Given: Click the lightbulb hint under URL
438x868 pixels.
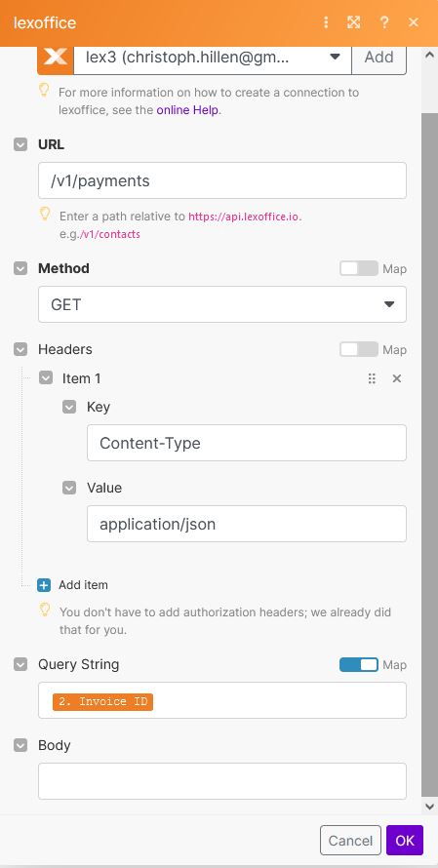Looking at the screenshot, I should point(46,215).
